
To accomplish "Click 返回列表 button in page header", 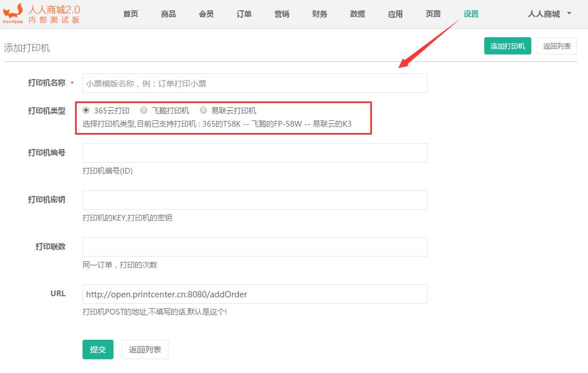I will click(557, 46).
